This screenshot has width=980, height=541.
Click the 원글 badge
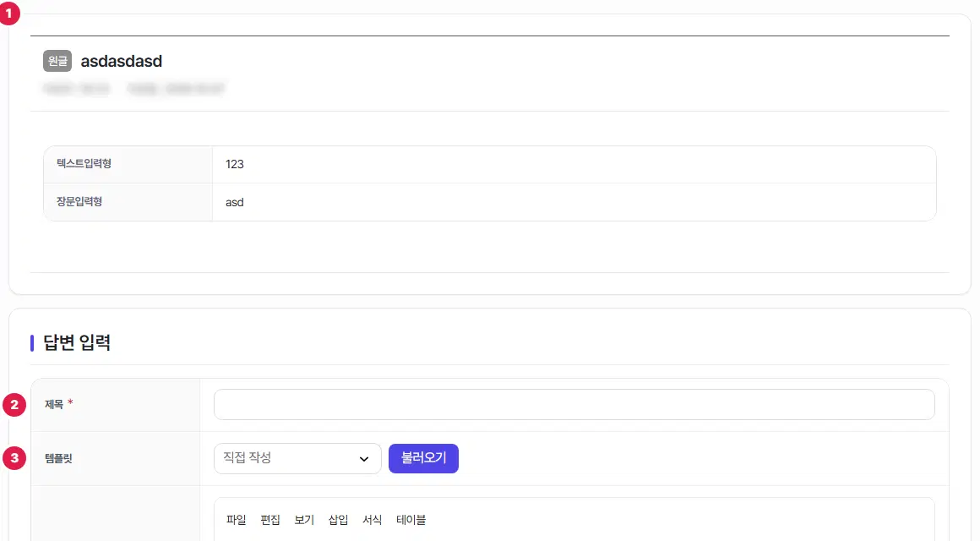point(57,61)
